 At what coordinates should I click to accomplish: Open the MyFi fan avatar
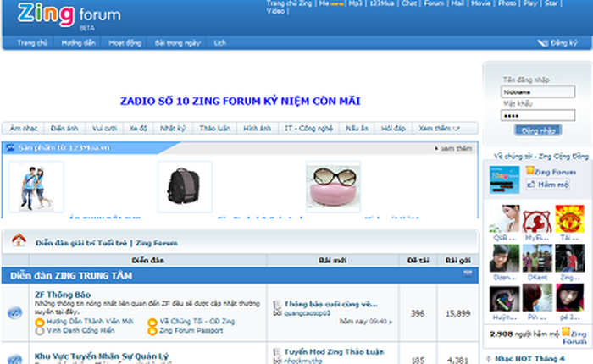(537, 218)
